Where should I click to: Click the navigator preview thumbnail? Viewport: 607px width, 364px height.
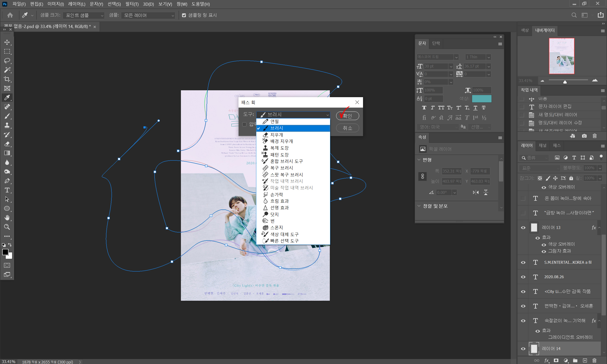coord(561,56)
